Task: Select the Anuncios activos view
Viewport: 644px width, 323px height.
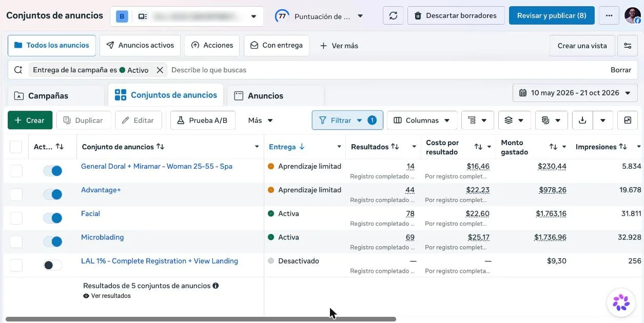Action: tap(140, 45)
